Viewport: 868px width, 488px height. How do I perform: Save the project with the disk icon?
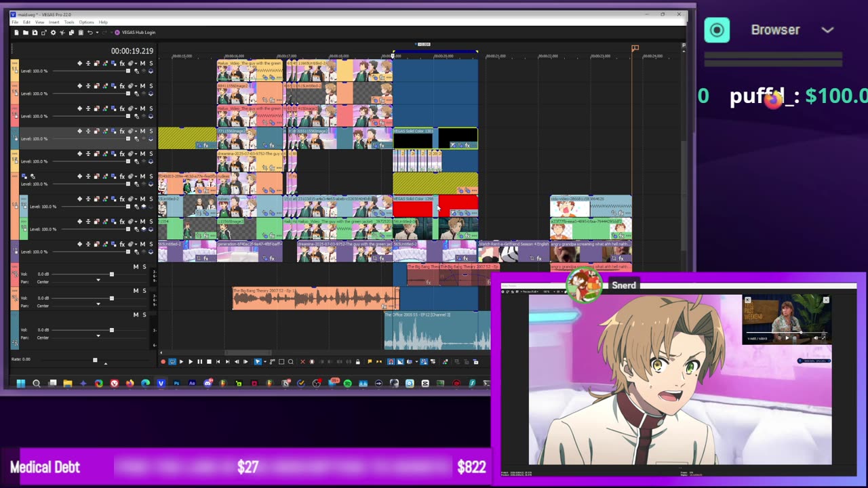[35, 33]
